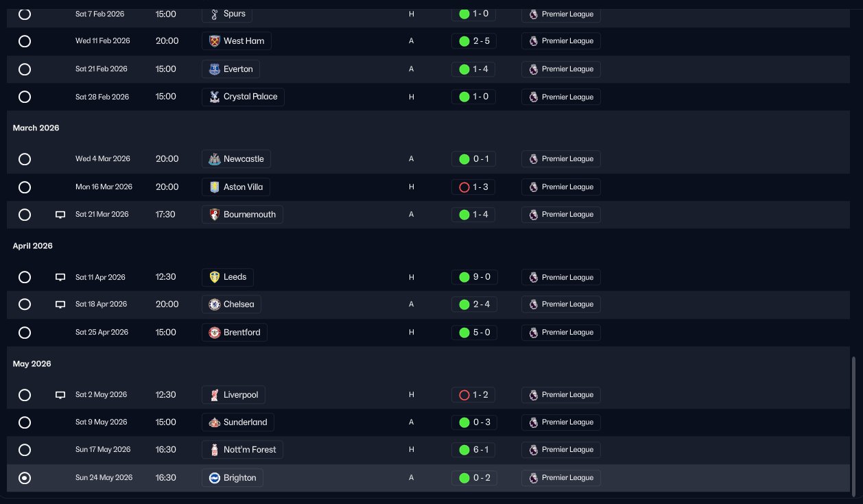
Task: Select the radio button for Crystal Palace match
Action: (25, 97)
